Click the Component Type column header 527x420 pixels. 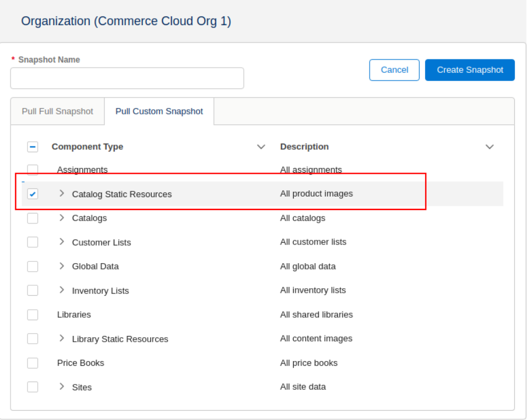87,146
